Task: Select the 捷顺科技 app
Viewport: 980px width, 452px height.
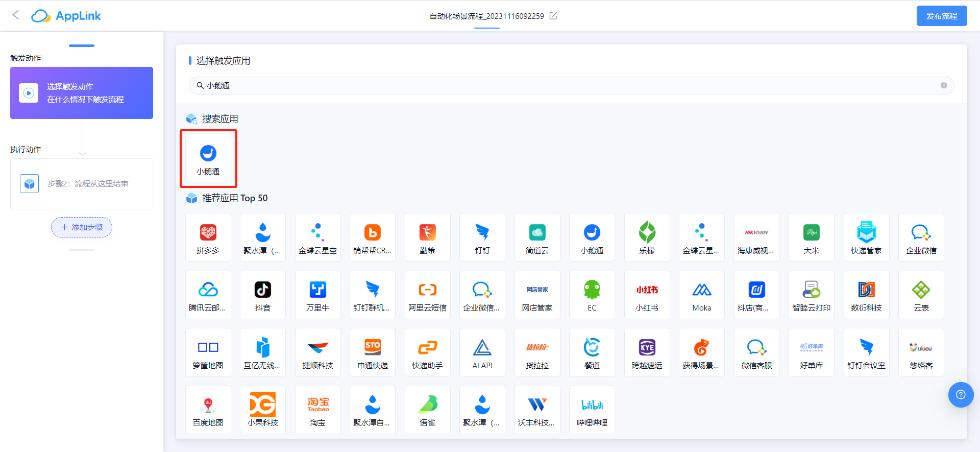Action: [318, 352]
